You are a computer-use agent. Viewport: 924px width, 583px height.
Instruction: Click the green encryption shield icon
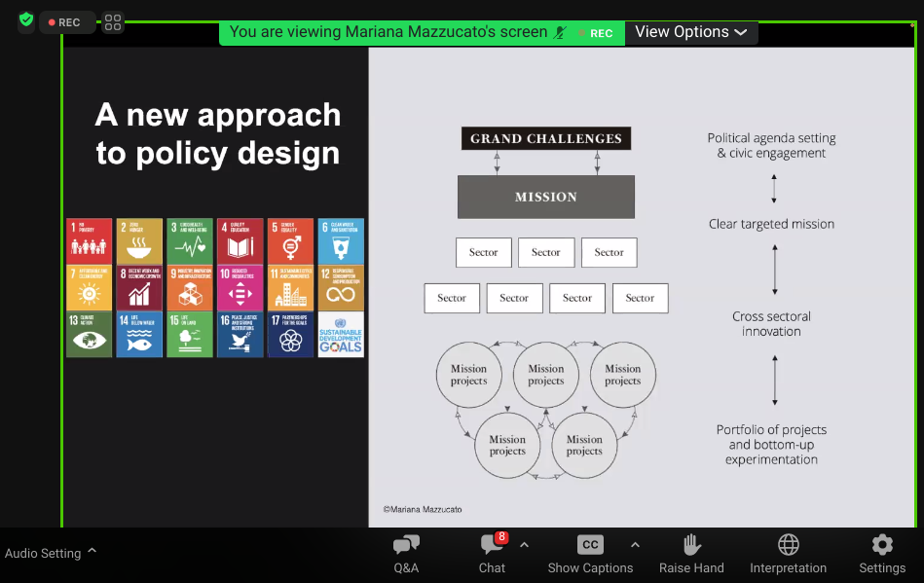tap(26, 20)
